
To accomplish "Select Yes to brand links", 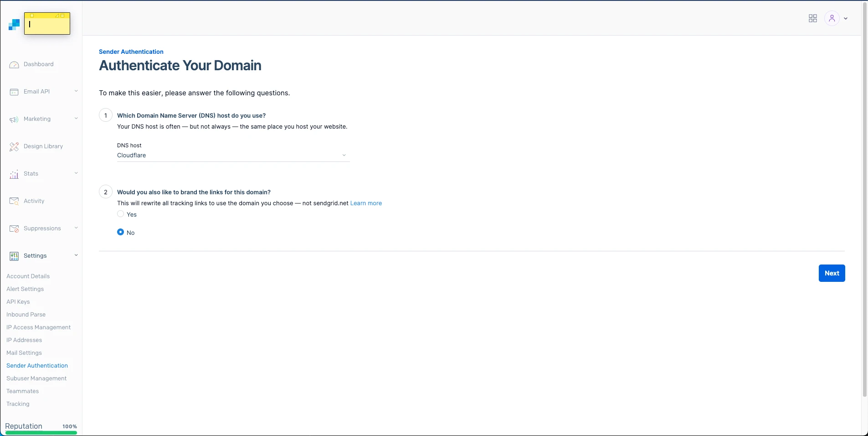I will (x=120, y=214).
